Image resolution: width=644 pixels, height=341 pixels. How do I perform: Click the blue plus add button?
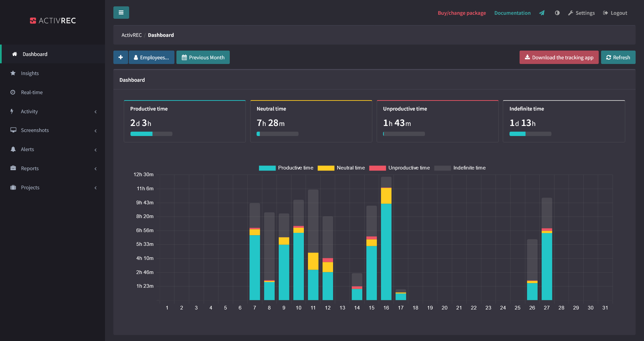tap(120, 57)
